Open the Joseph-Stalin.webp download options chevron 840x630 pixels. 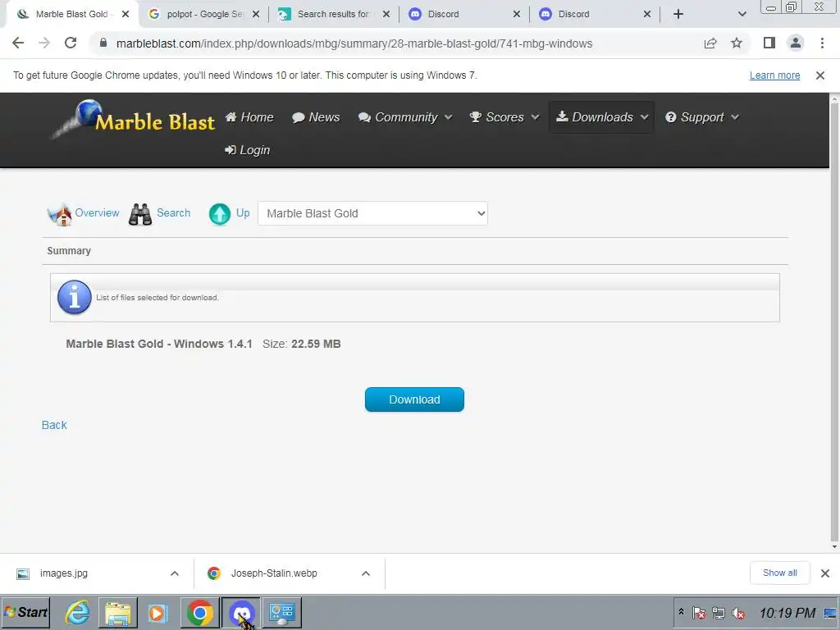coord(366,573)
